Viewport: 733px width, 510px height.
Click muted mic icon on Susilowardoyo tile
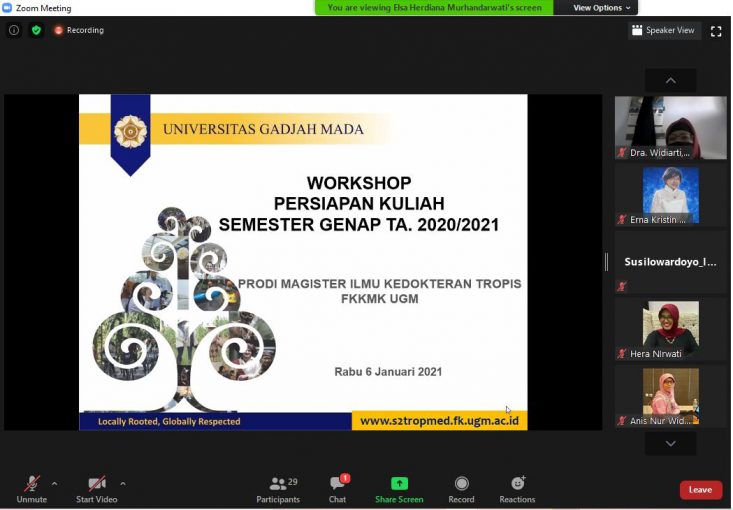621,286
